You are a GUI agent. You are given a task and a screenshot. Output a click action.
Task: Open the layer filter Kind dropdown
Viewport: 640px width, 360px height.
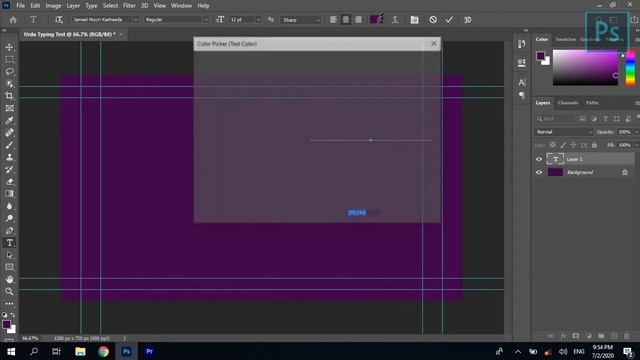coord(556,119)
